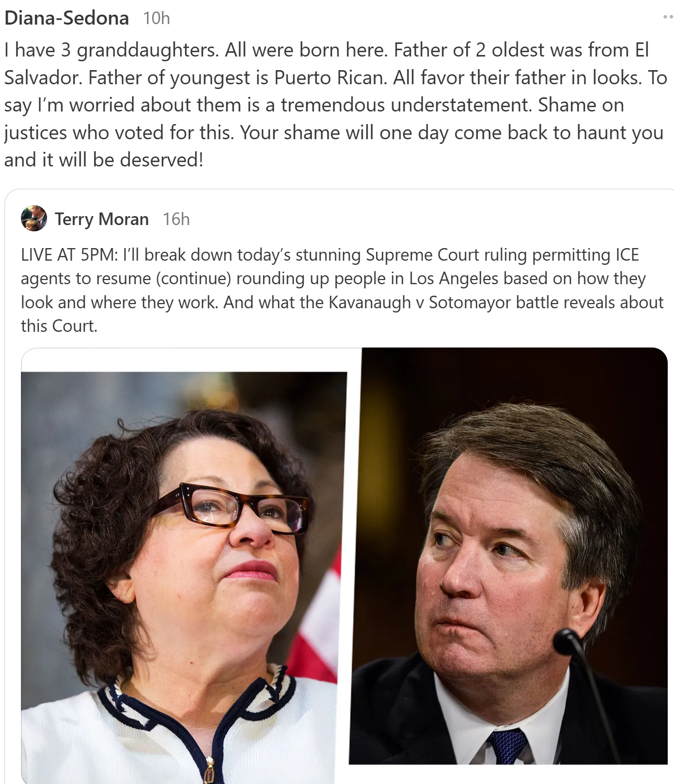Click the 16h timestamp on quoted post
The height and width of the screenshot is (784, 674).
pos(176,219)
